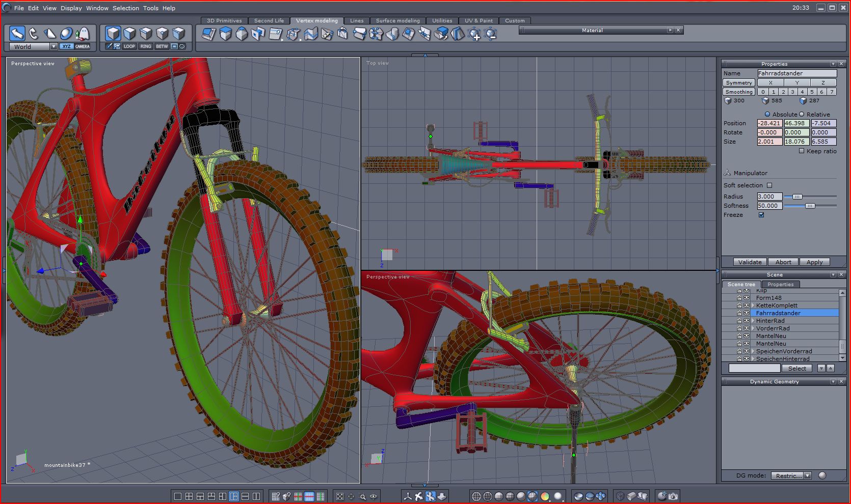The image size is (851, 504).
Task: Click the RING selection button
Action: pyautogui.click(x=146, y=46)
